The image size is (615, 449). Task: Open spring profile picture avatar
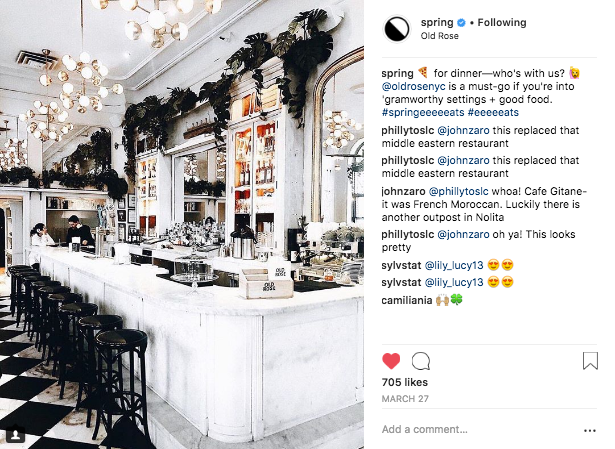pyautogui.click(x=397, y=29)
